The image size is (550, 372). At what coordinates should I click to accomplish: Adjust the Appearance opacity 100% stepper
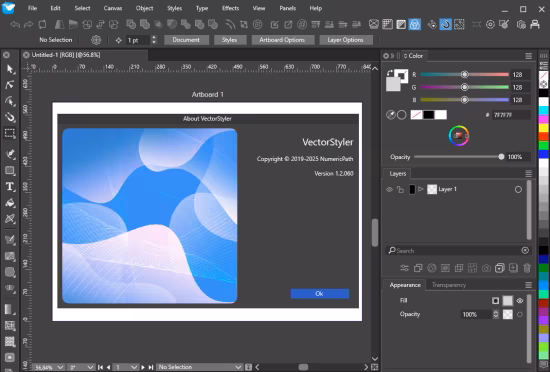(496, 314)
